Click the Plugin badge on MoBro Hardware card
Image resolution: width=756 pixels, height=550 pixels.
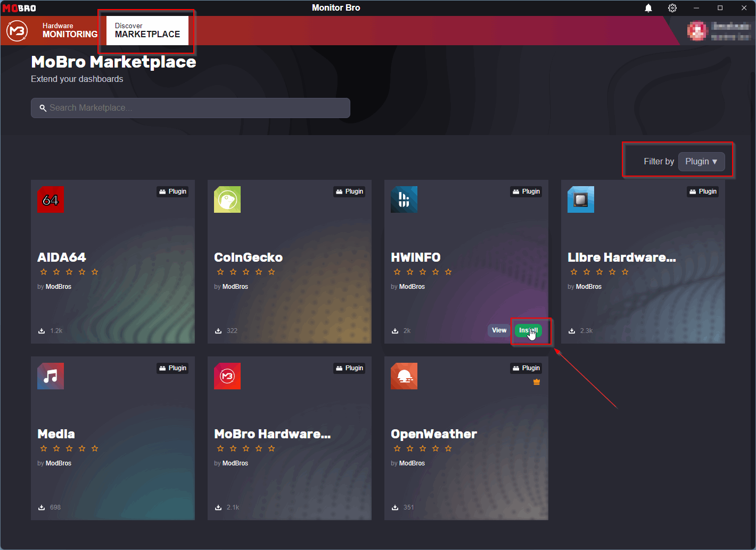[x=349, y=368]
